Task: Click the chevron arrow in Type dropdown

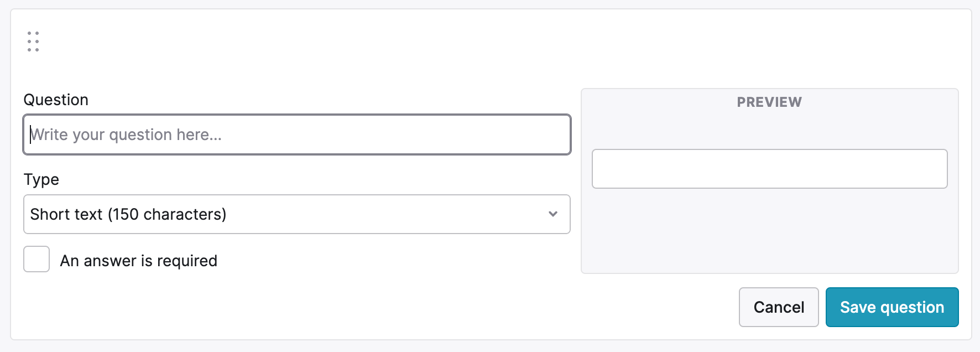Action: coord(552,214)
